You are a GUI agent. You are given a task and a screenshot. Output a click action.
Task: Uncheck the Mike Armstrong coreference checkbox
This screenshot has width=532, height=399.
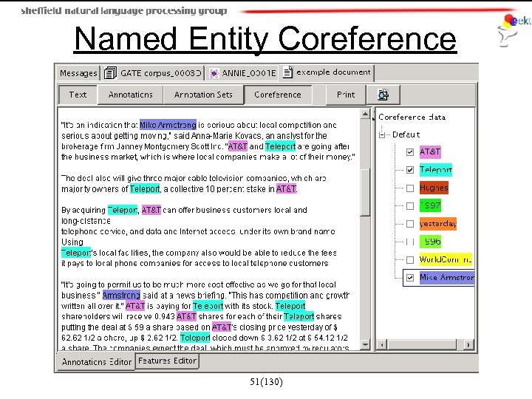[410, 278]
